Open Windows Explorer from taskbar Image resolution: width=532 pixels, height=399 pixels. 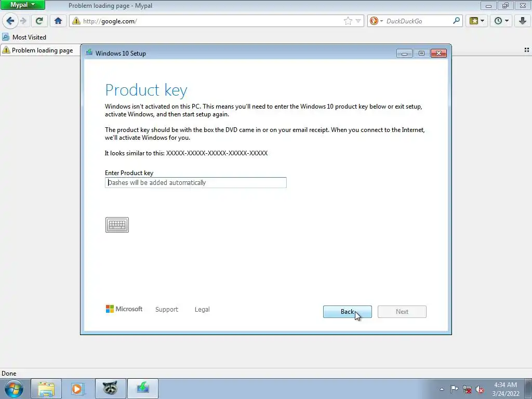pos(46,389)
